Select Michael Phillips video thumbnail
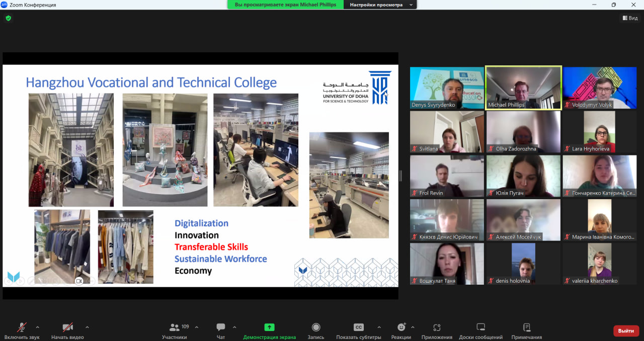Viewport: 644px width, 341px height. (523, 88)
